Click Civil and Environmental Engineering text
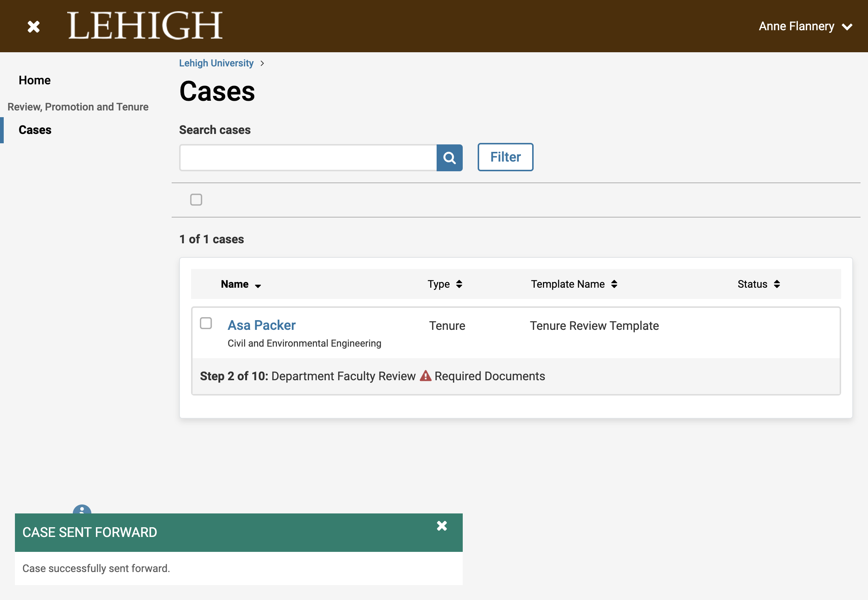The height and width of the screenshot is (600, 868). pyautogui.click(x=305, y=343)
